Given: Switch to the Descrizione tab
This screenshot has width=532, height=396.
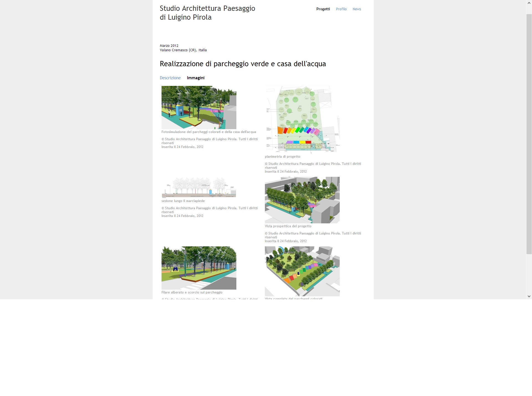Looking at the screenshot, I should (170, 78).
